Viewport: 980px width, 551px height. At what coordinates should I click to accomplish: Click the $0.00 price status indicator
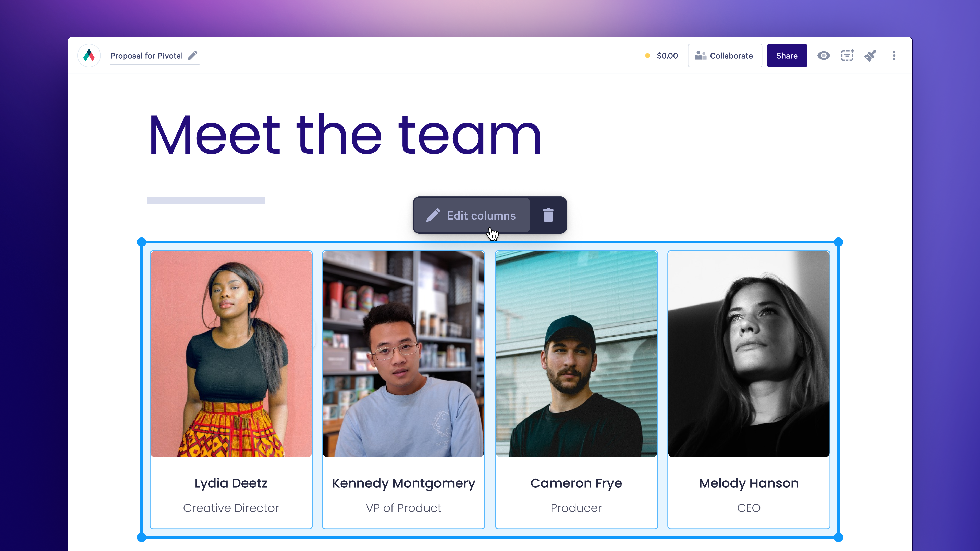pos(667,56)
